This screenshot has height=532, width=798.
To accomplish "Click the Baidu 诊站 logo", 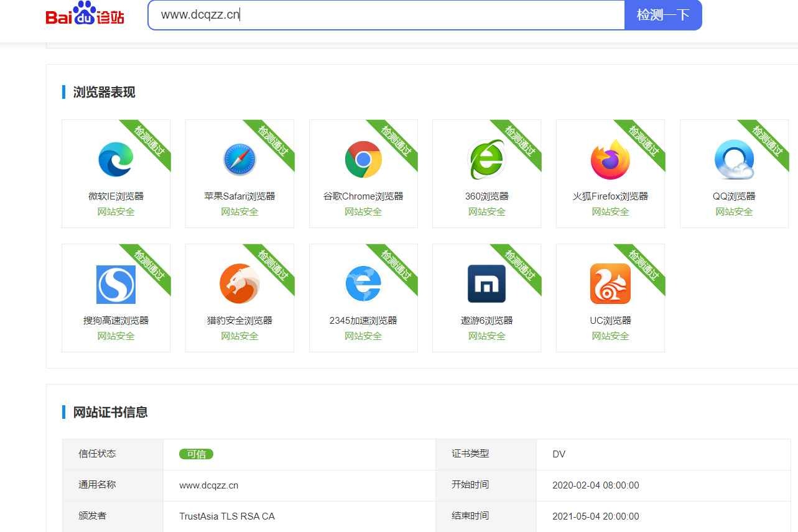I will pyautogui.click(x=85, y=13).
